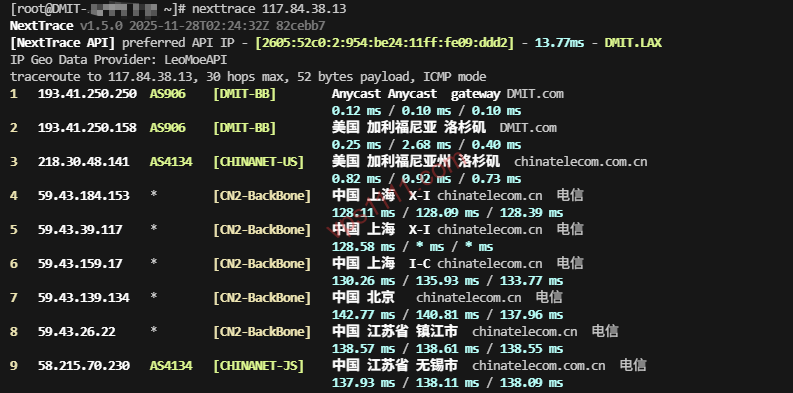
Task: Click [CN2-BackBone] tag on hop 4 row
Action: [262, 195]
